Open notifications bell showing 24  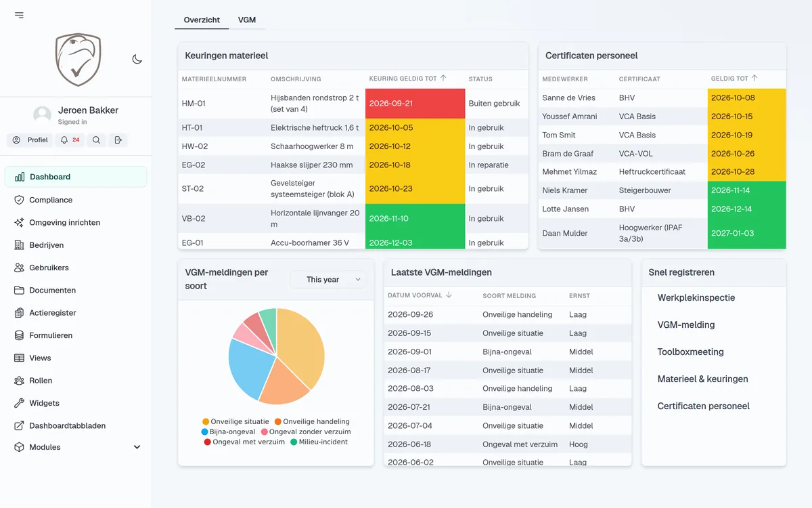click(x=70, y=140)
